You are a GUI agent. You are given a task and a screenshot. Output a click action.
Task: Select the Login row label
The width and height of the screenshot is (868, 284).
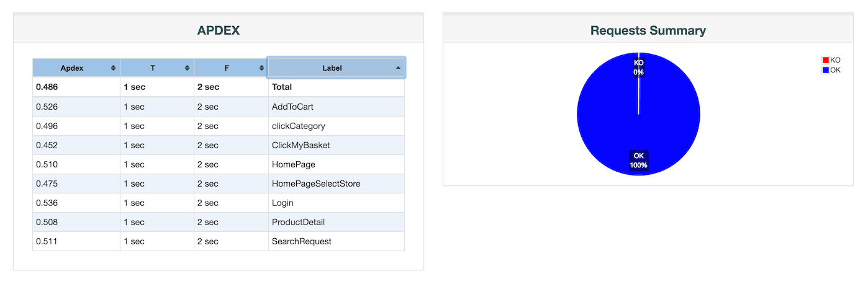(x=283, y=203)
